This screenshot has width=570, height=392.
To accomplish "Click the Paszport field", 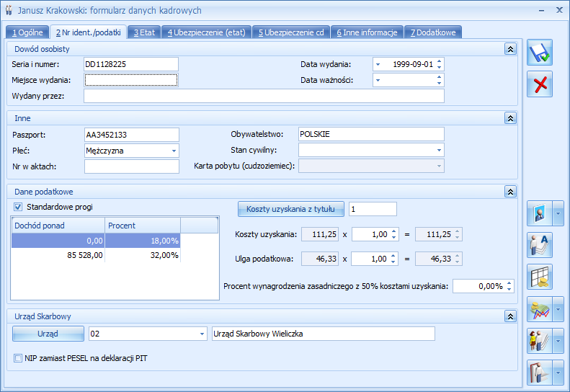I will [x=132, y=135].
